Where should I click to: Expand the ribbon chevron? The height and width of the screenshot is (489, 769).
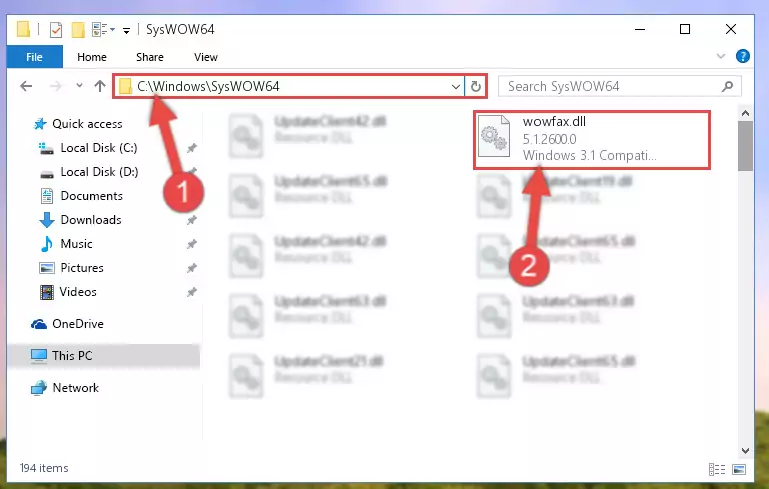click(720, 56)
